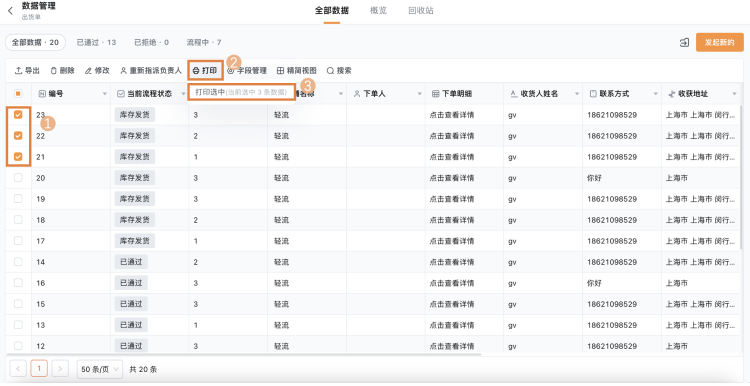The image size is (750, 386).
Task: Click the gv recipient cell in row 18
Action: coord(512,220)
